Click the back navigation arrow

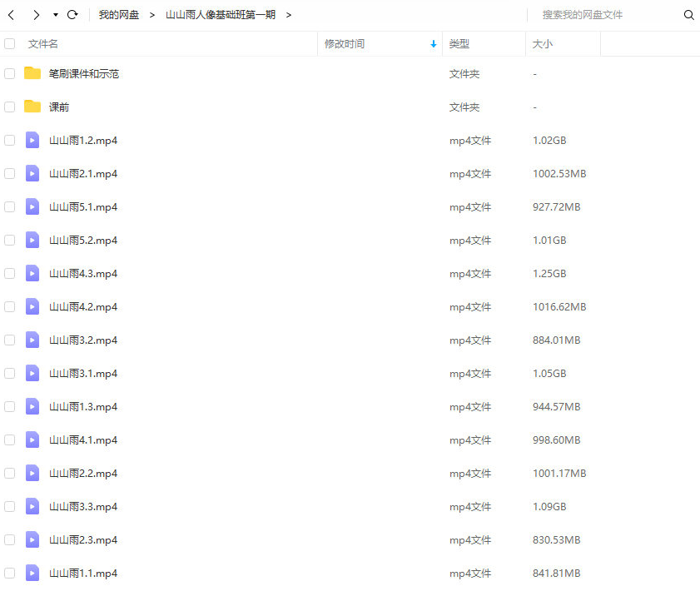coord(12,15)
